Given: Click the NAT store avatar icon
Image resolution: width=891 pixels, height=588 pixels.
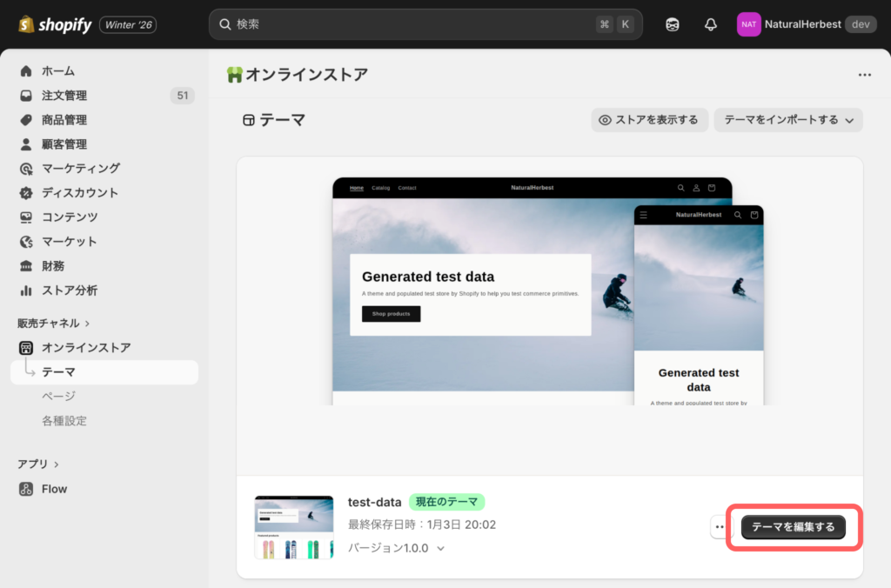Looking at the screenshot, I should pyautogui.click(x=748, y=24).
